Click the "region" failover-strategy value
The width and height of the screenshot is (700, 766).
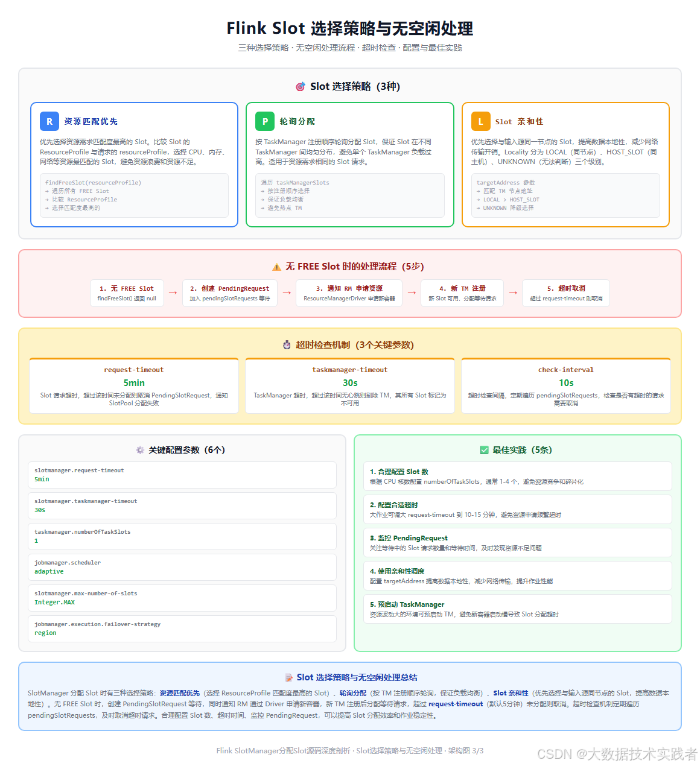click(45, 633)
